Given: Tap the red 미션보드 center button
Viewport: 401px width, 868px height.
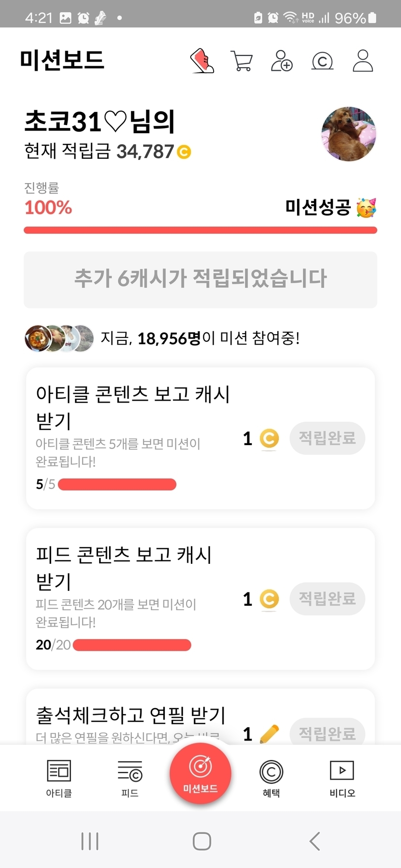Looking at the screenshot, I should [200, 773].
